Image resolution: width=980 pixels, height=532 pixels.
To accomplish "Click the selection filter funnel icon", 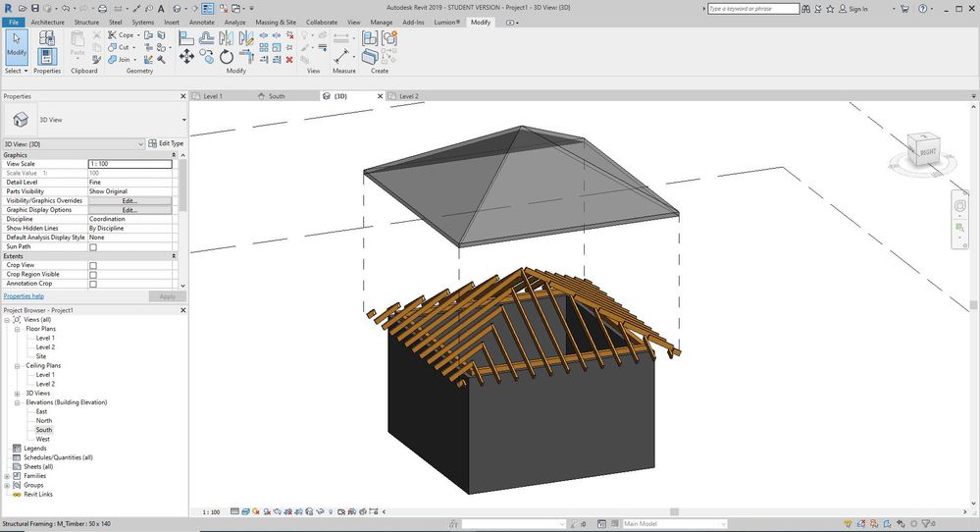I will (927, 524).
